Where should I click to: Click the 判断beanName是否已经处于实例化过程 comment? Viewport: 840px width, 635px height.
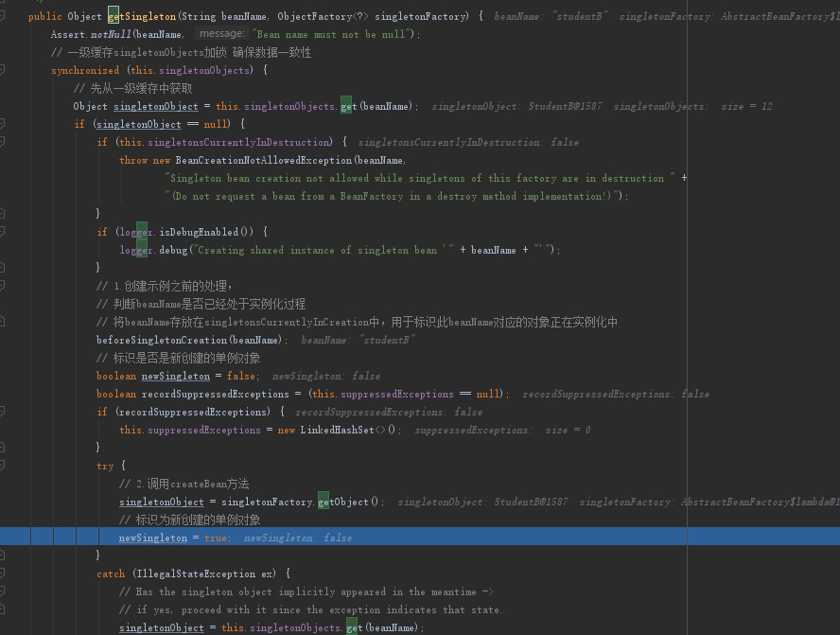[201, 305]
